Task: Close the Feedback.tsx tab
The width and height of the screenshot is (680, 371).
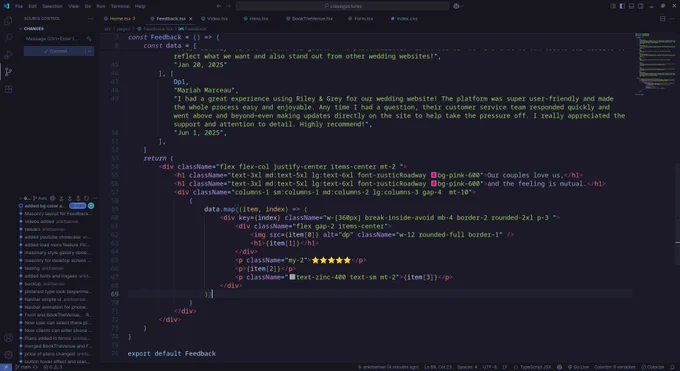Action: 191,19
